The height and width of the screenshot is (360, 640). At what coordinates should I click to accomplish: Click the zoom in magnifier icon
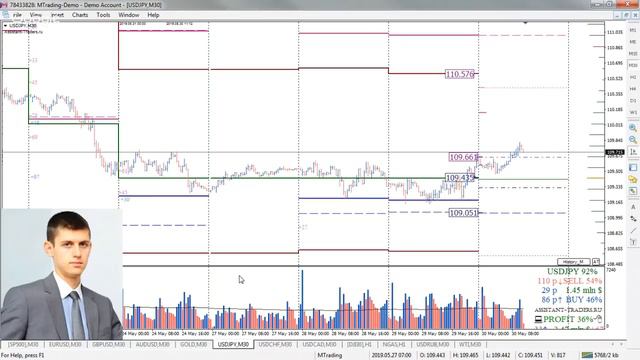[x=633, y=128]
